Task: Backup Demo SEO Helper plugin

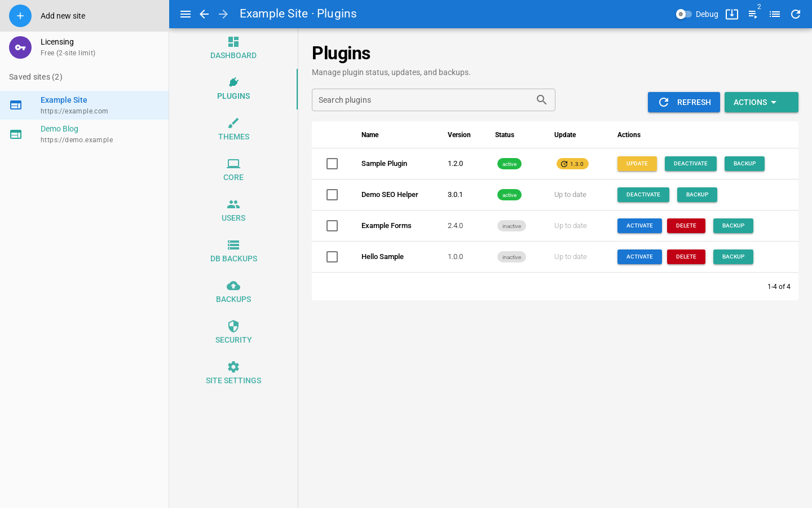Action: point(697,195)
